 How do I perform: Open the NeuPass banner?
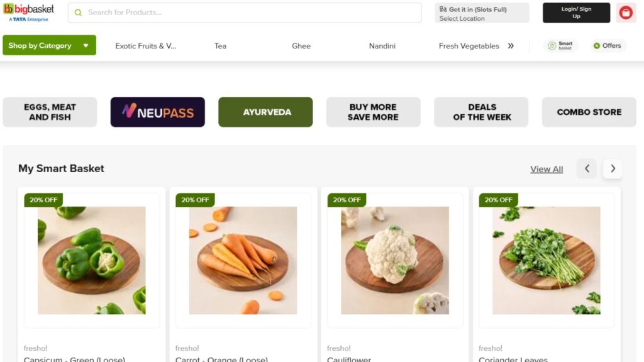coord(158,112)
